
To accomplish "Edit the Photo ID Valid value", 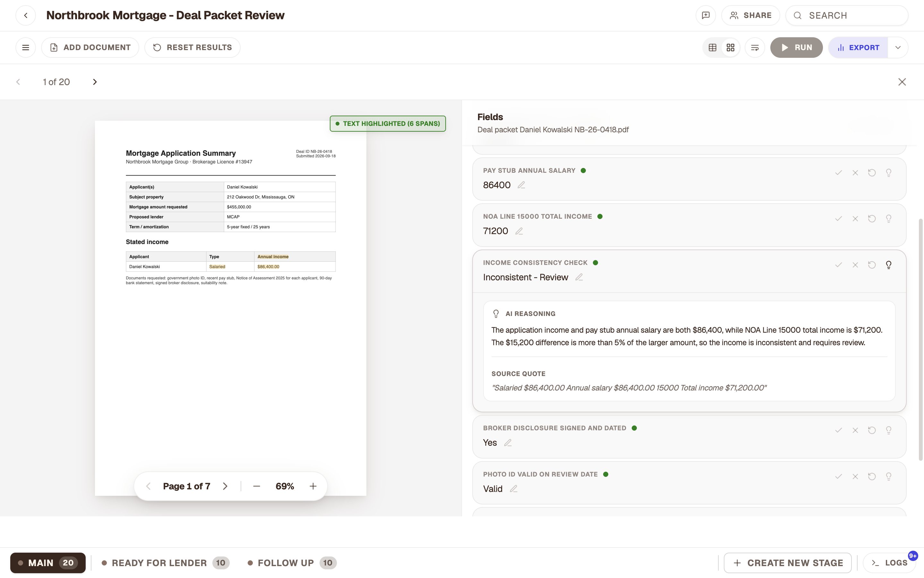I will pyautogui.click(x=514, y=488).
